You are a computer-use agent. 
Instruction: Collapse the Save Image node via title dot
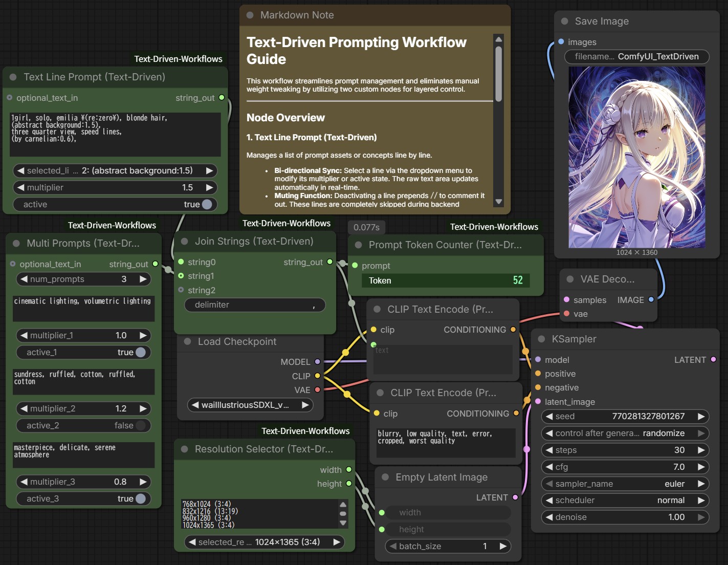point(565,21)
